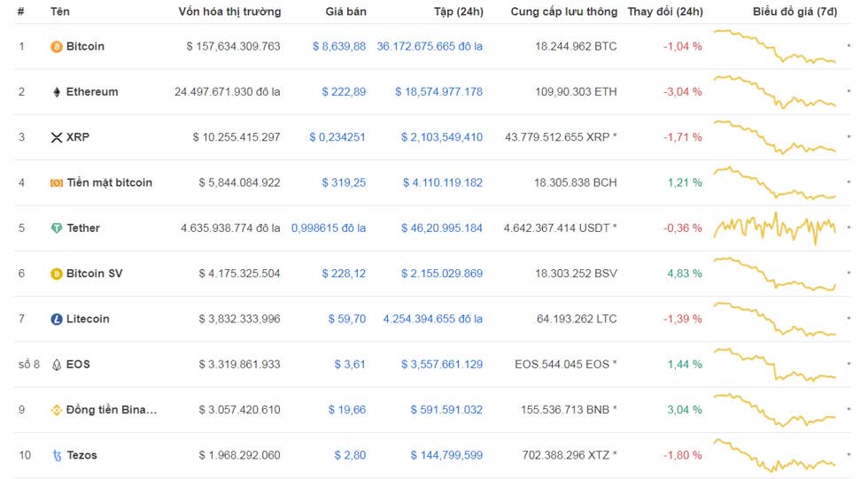Open Tezos 7-day price chart
The image size is (868, 479).
(775, 455)
